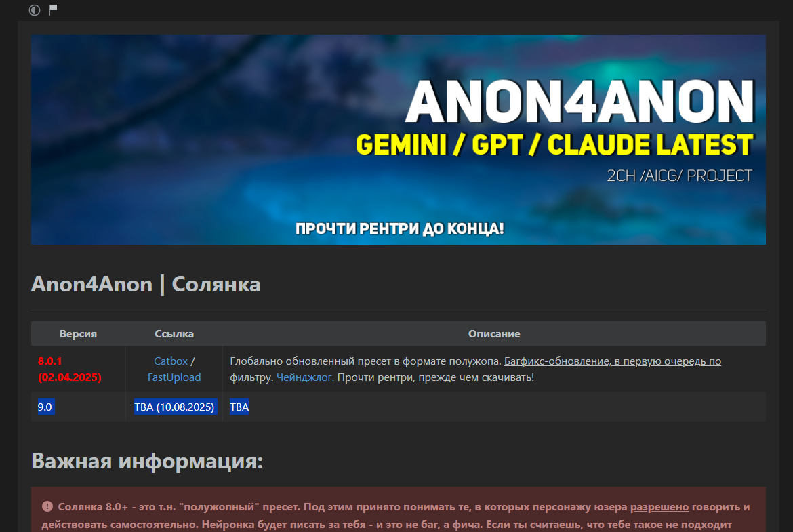Screen dimensions: 793x532
Task: Click the ANON4ANON banner image
Action: pos(399,140)
